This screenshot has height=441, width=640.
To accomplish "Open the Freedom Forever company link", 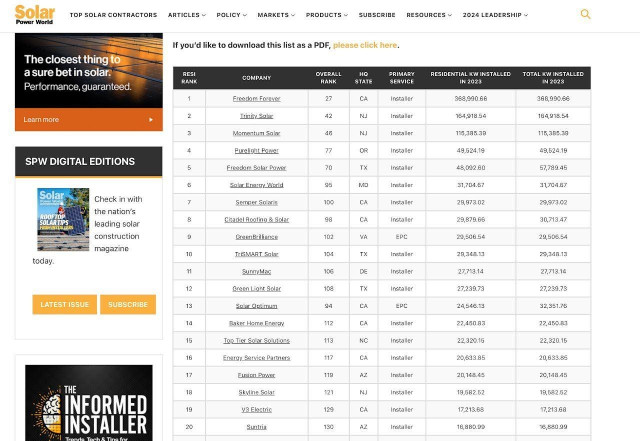I will pos(256,99).
